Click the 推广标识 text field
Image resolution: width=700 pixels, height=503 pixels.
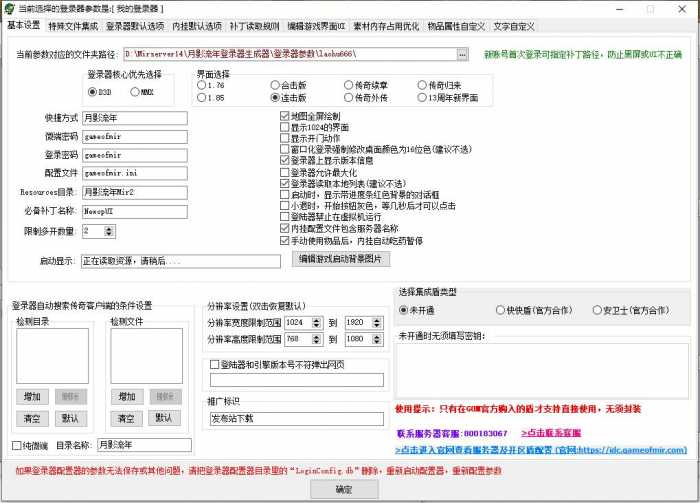pos(295,419)
